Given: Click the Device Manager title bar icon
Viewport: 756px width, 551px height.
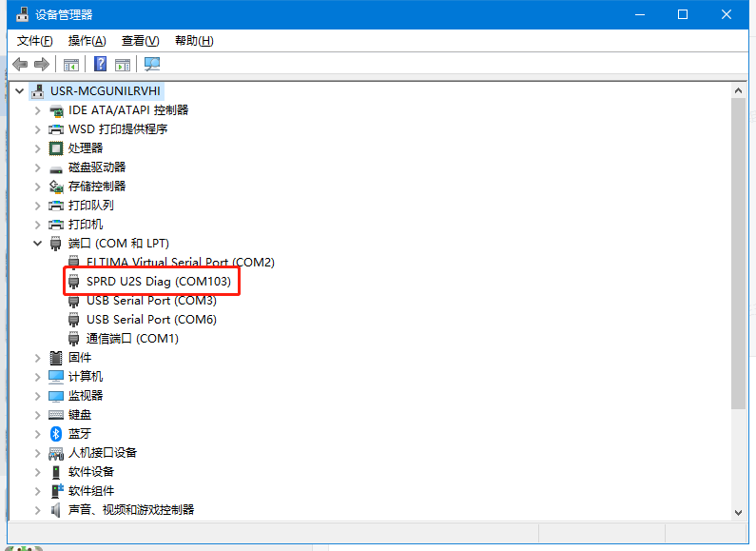Looking at the screenshot, I should point(22,14).
